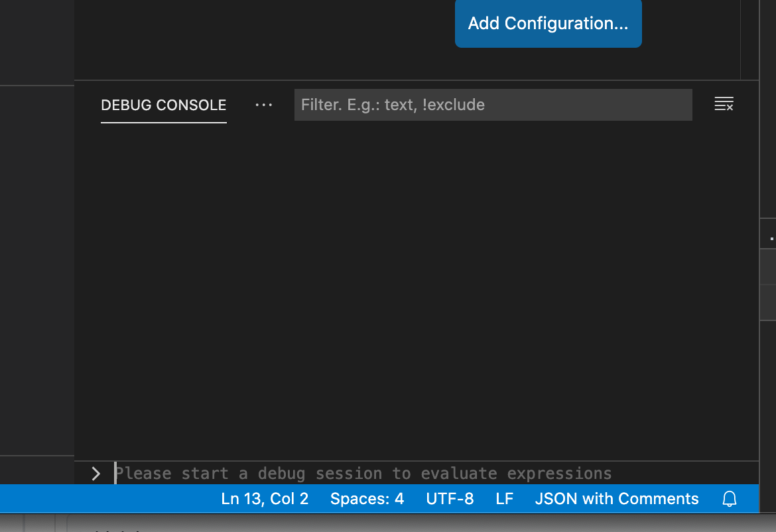This screenshot has height=532, width=776.
Task: Open Go to Line via 'Ln 13, Col 2'
Action: point(265,499)
